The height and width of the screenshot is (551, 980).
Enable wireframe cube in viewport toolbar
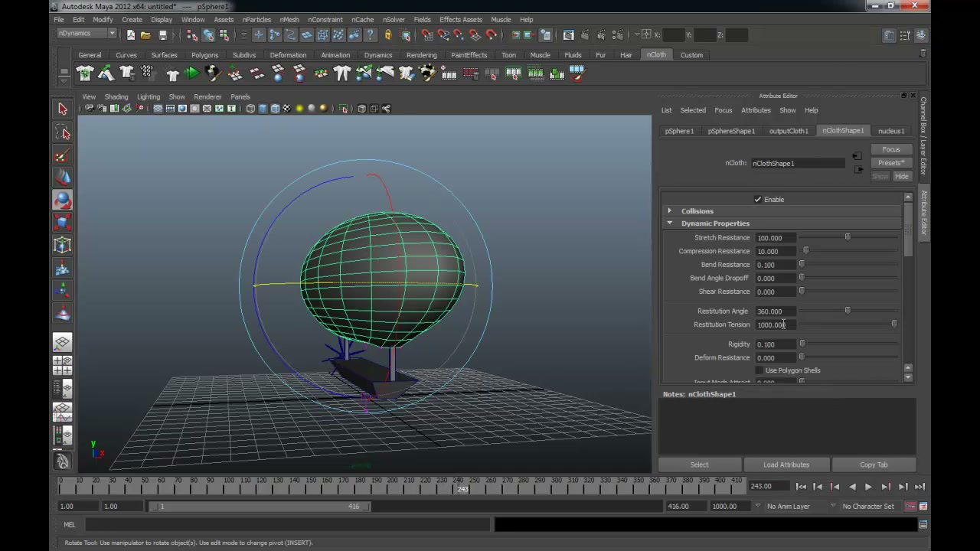pyautogui.click(x=250, y=109)
